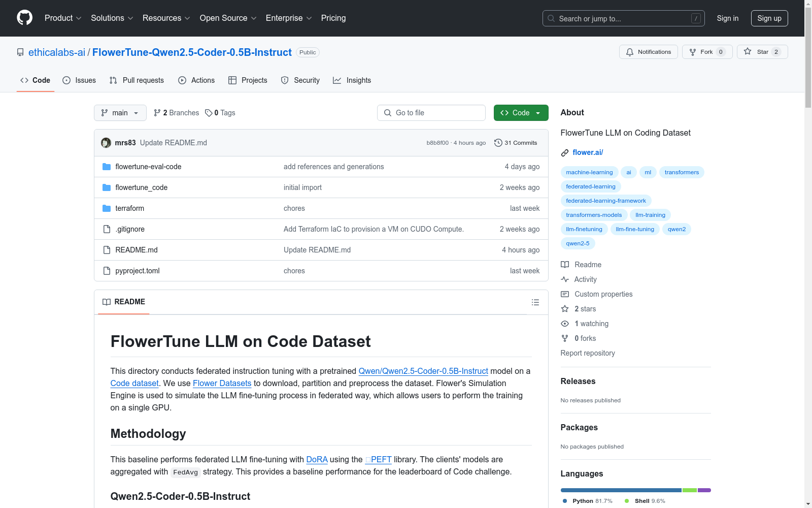Expand the Enterprise menu
Screen dimensions: 812x508
click(289, 18)
